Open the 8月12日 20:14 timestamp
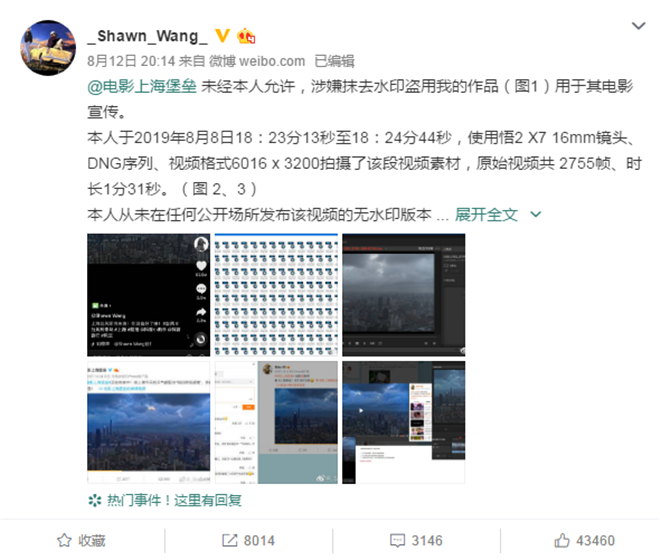Viewport: 660px width, 560px height. pyautogui.click(x=131, y=61)
